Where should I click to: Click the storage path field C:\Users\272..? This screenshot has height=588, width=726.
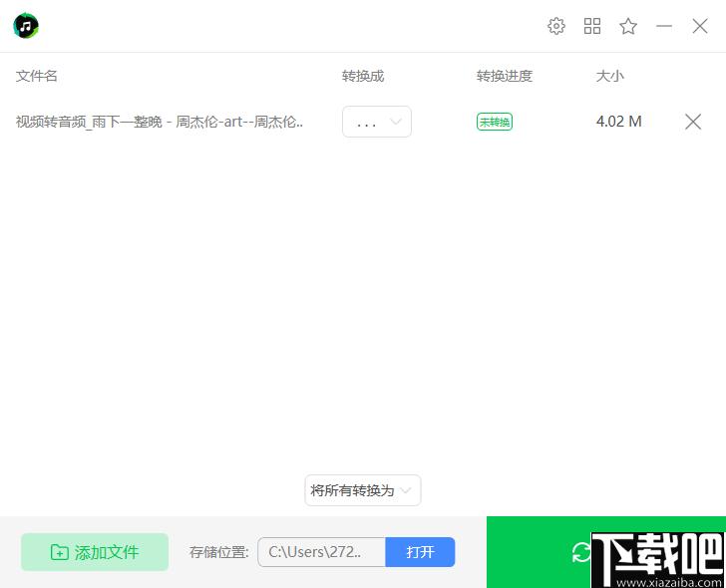coord(321,552)
